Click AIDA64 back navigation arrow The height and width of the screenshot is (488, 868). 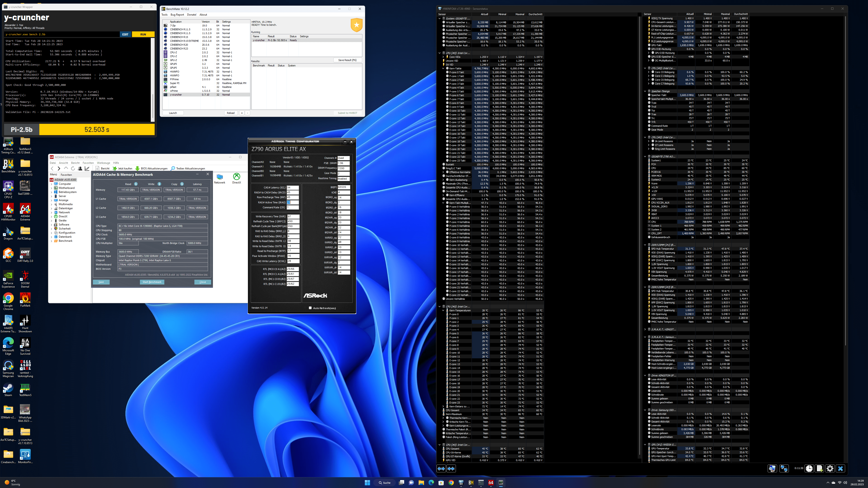point(52,168)
